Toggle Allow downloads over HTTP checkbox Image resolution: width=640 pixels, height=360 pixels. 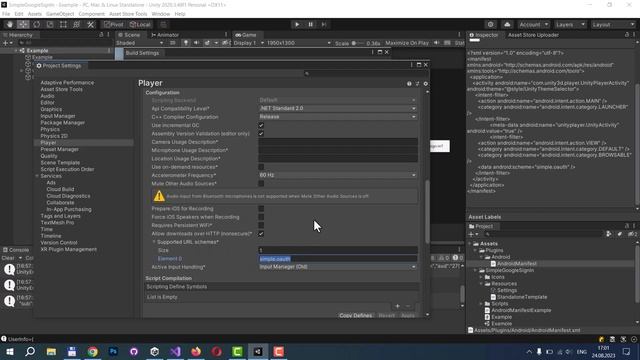point(261,233)
